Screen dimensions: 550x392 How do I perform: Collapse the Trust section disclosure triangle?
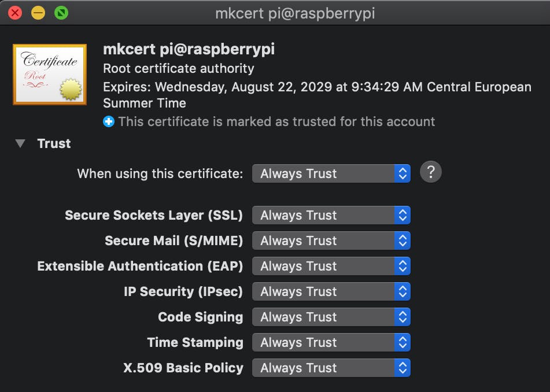coord(21,143)
